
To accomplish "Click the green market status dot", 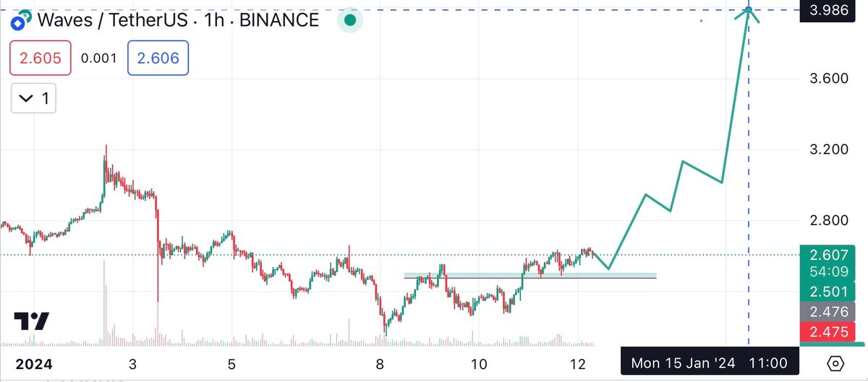I will pos(350,20).
